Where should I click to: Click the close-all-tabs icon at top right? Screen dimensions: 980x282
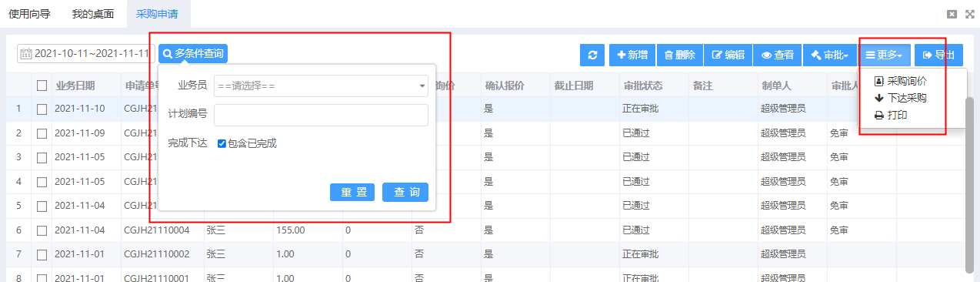tap(952, 14)
